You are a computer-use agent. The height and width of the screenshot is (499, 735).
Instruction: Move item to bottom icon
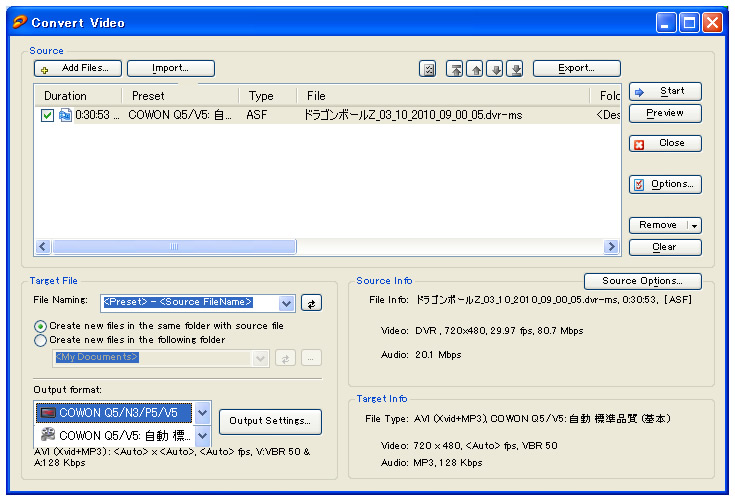[515, 69]
